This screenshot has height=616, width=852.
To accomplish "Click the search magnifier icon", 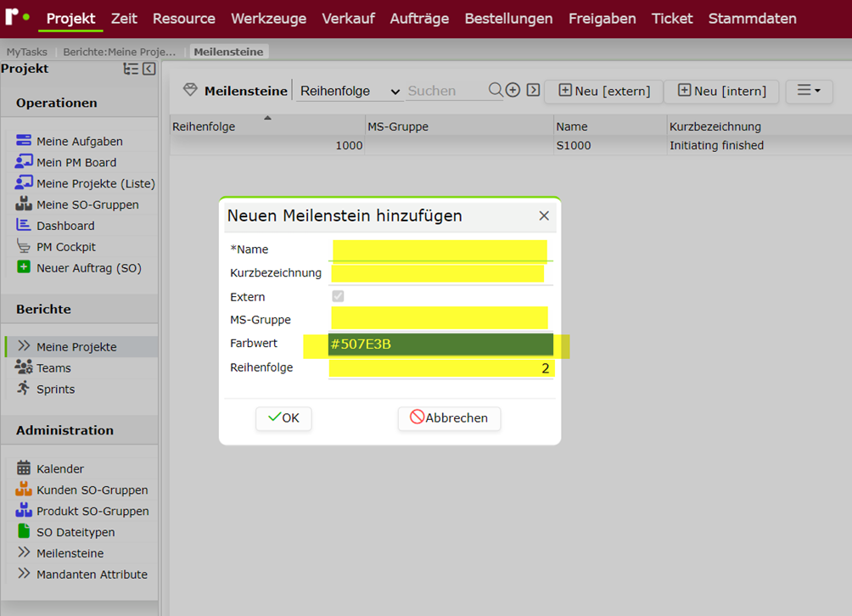I will (496, 90).
